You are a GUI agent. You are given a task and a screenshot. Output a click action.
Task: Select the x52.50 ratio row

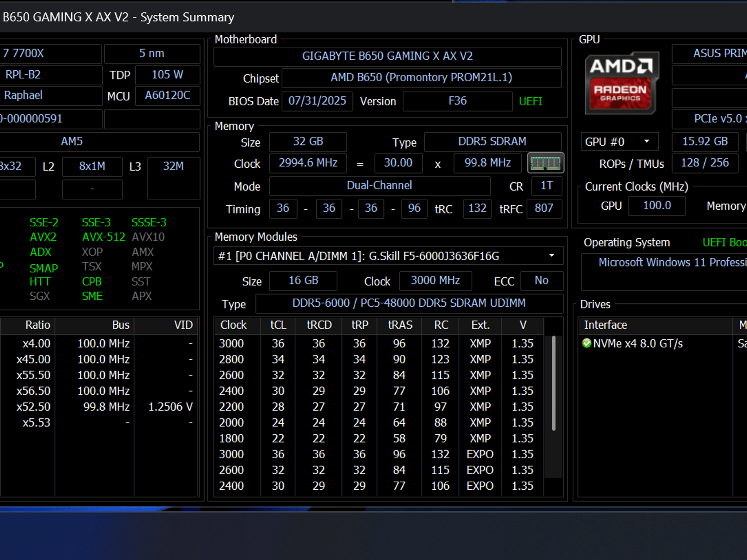point(98,407)
